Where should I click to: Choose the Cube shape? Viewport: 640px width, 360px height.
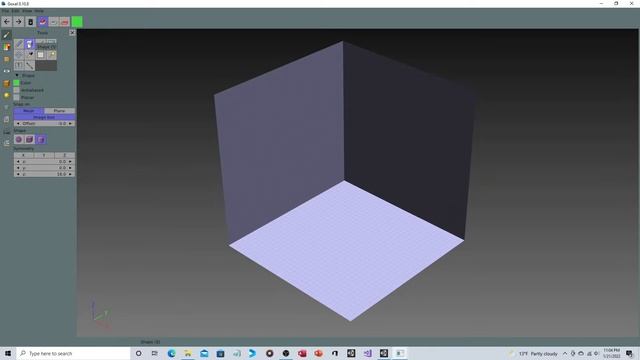click(x=29, y=140)
